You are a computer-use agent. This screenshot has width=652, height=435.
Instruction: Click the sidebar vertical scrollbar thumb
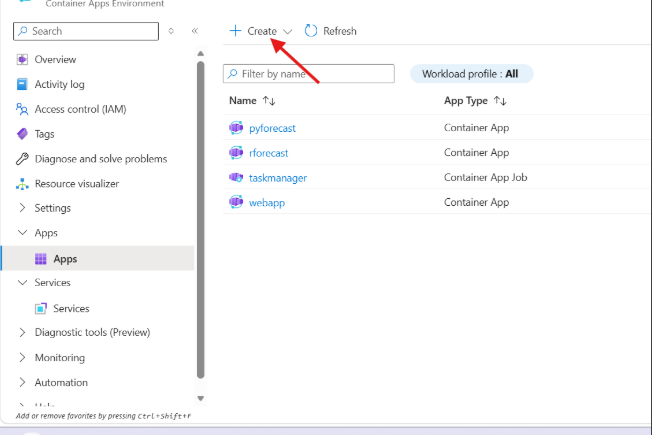coord(200,220)
